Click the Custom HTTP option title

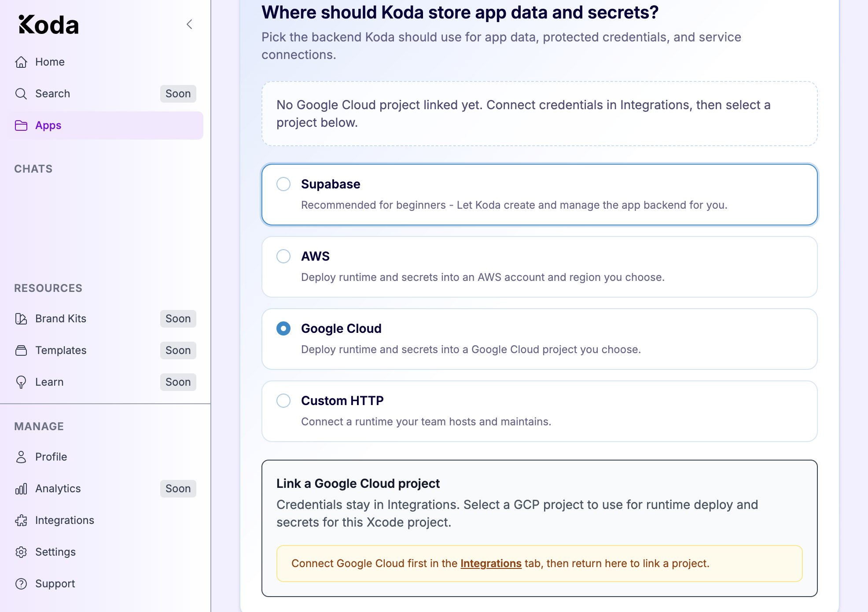pyautogui.click(x=342, y=401)
